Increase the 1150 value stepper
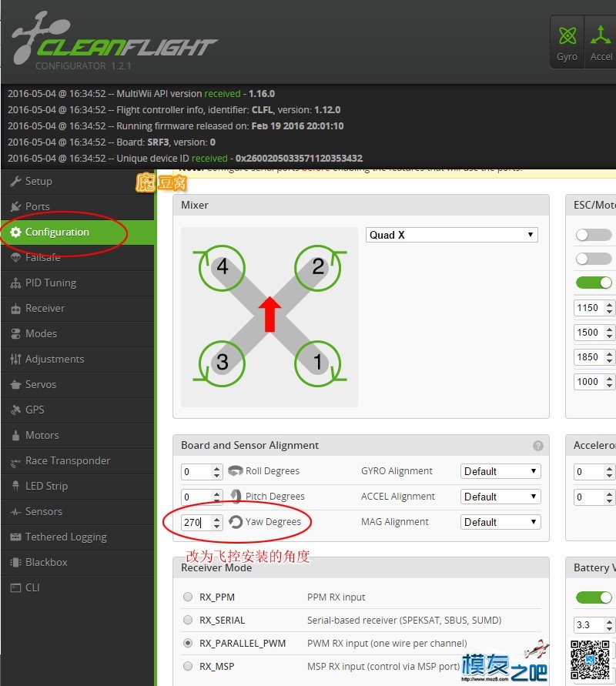The height and width of the screenshot is (686, 616). (x=609, y=304)
